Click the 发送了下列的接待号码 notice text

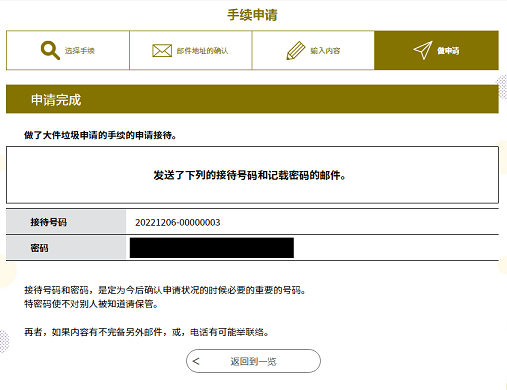[x=249, y=175]
